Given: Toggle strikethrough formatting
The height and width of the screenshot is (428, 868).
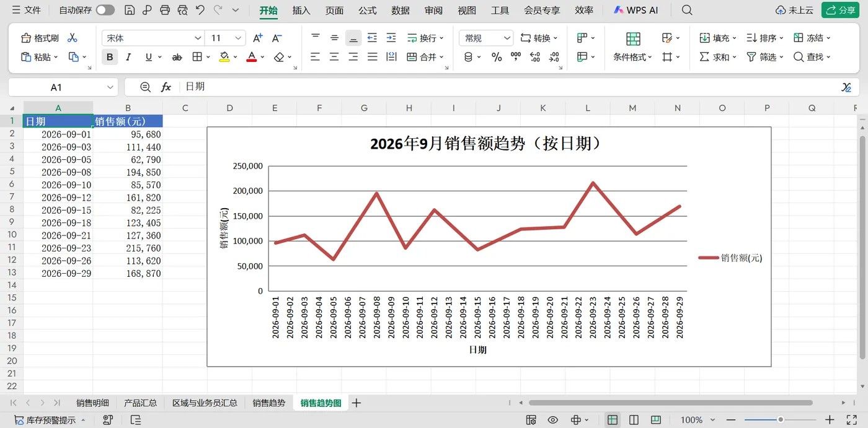Looking at the screenshot, I should click(177, 57).
